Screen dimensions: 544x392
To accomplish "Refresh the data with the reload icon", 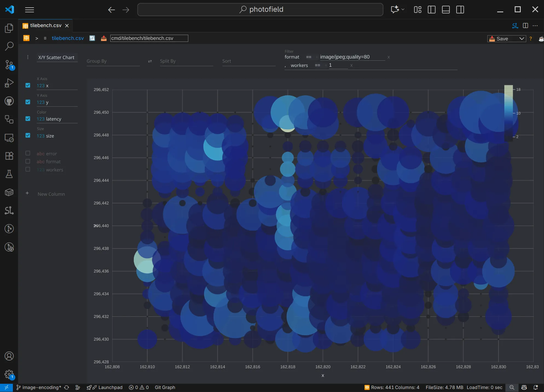I will [92, 38].
